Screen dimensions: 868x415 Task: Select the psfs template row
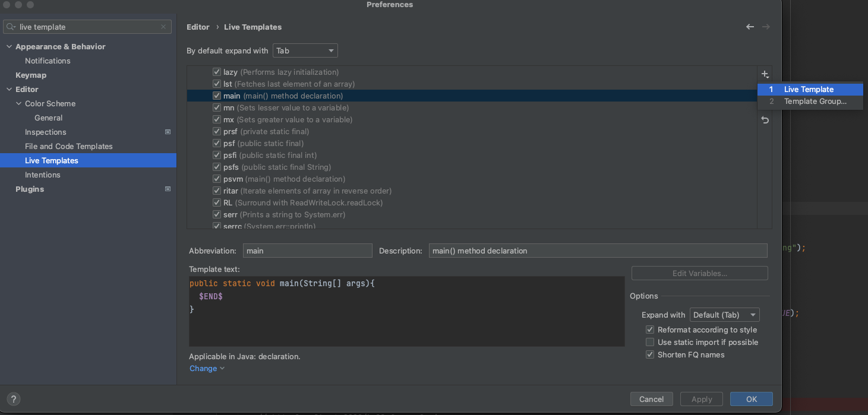[x=472, y=167]
